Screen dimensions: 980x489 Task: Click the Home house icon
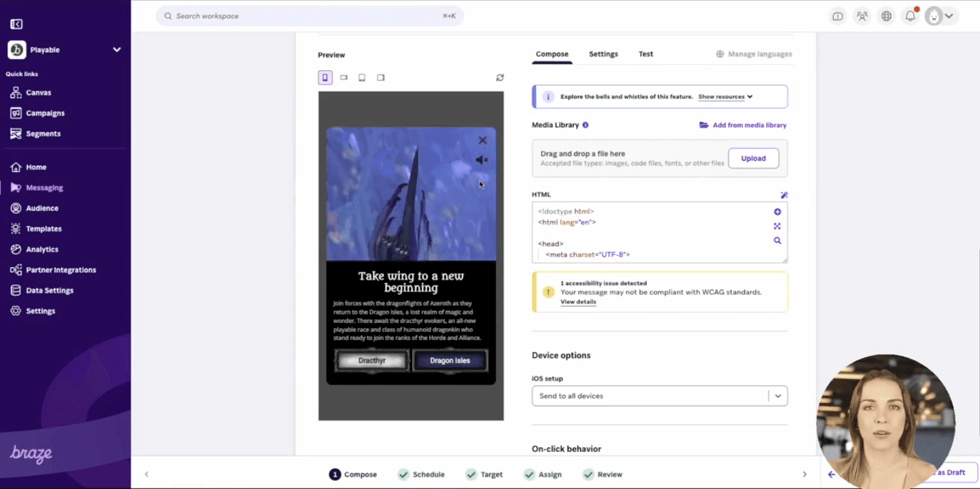(x=16, y=167)
